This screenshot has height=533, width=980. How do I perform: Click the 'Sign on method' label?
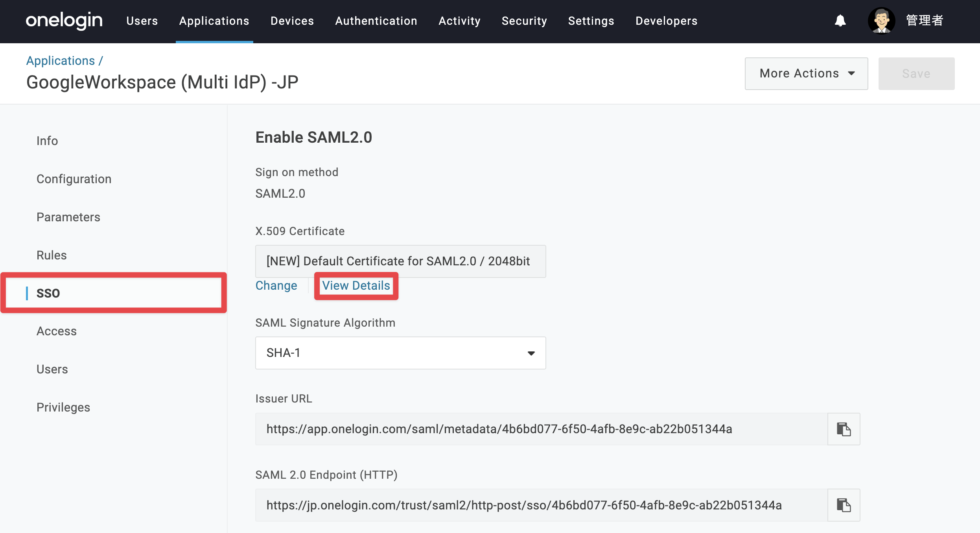click(297, 172)
